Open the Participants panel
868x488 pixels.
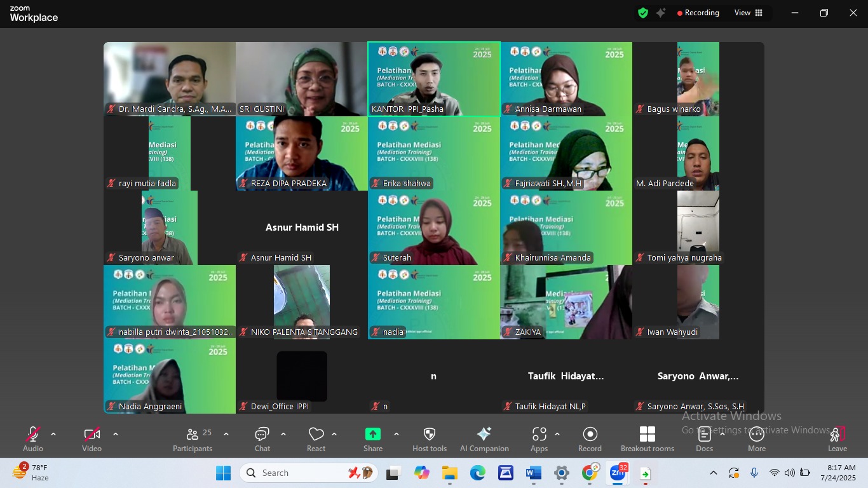pyautogui.click(x=193, y=439)
